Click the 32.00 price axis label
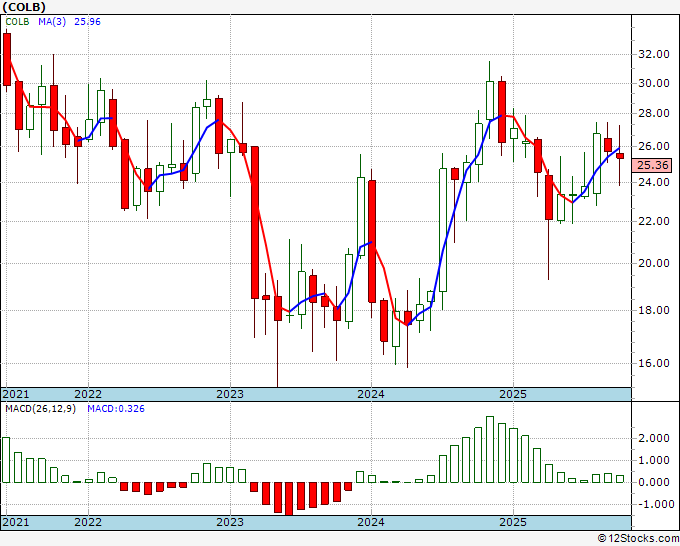Viewport: 680px width, 546px height. tap(654, 55)
